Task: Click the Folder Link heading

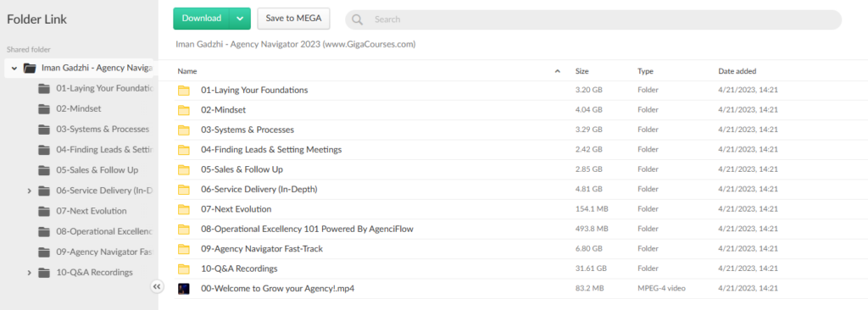Action: 37,19
